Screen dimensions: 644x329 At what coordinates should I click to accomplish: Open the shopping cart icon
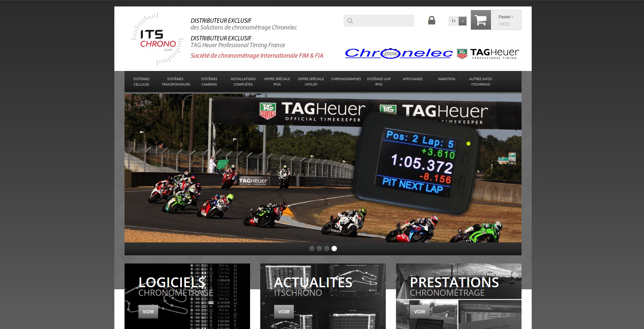pos(480,20)
